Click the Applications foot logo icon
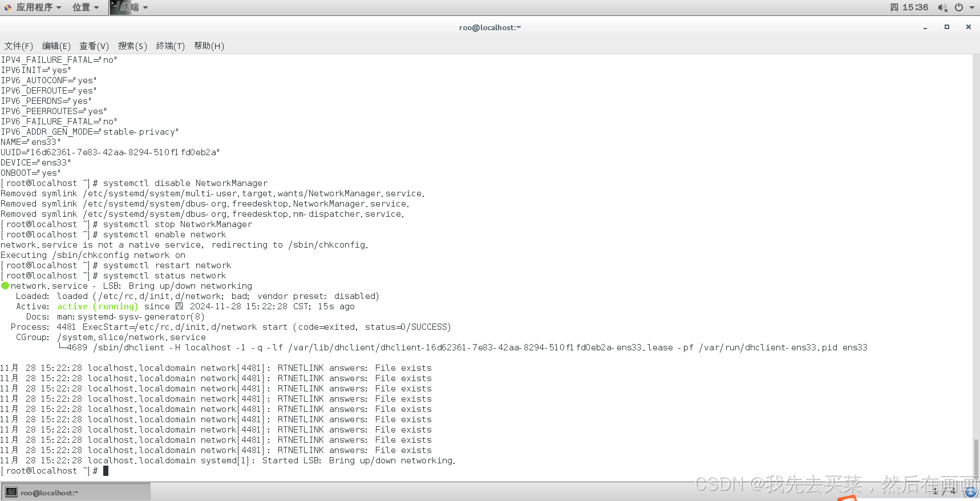 pyautogui.click(x=7, y=7)
